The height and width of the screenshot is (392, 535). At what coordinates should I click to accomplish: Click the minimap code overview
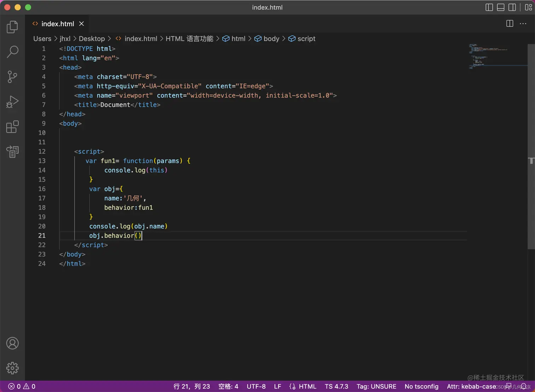click(x=497, y=57)
